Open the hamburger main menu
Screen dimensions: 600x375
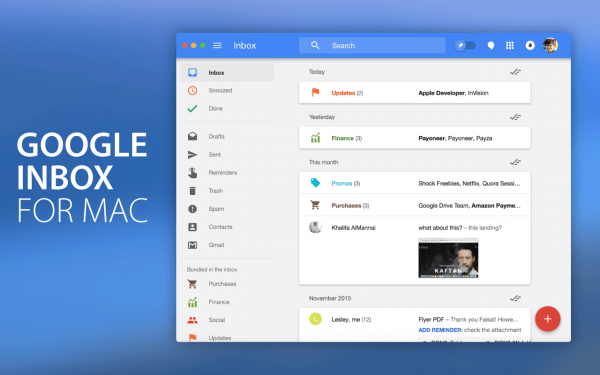pos(217,46)
